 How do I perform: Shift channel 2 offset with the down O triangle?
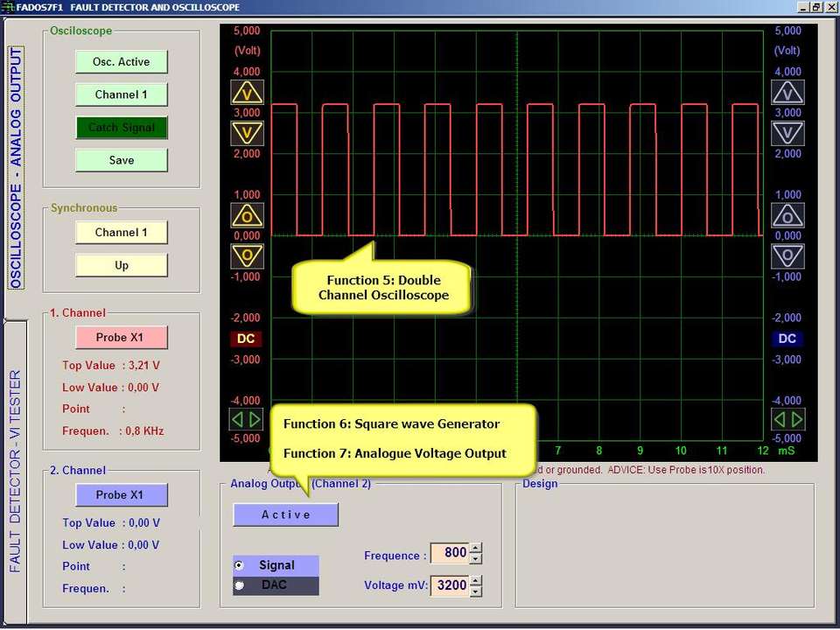coord(787,255)
